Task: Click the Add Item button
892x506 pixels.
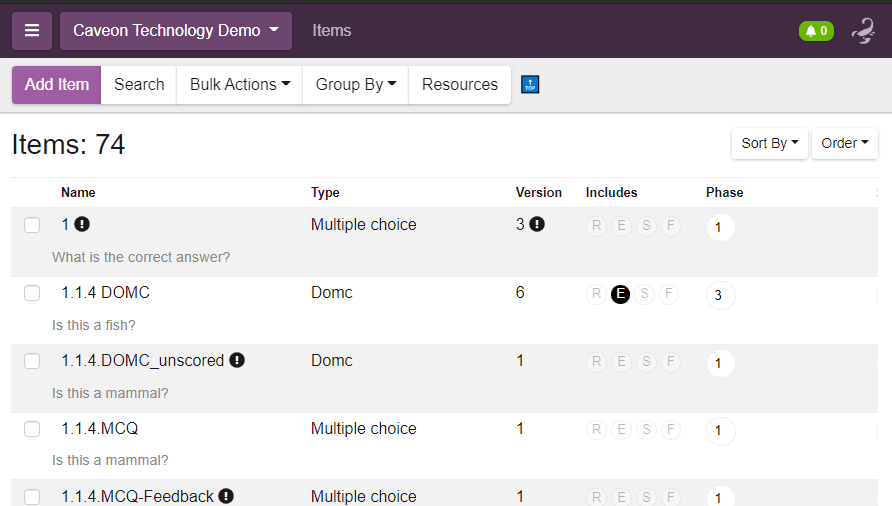Action: [57, 85]
